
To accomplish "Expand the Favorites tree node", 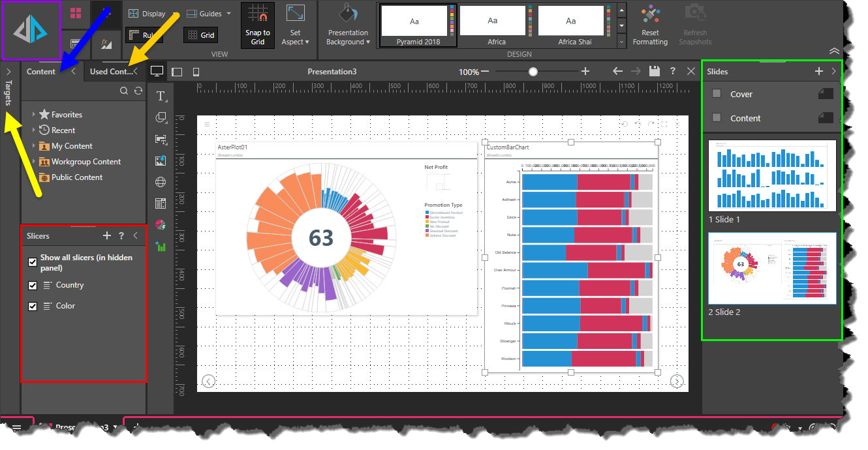I will pos(34,115).
